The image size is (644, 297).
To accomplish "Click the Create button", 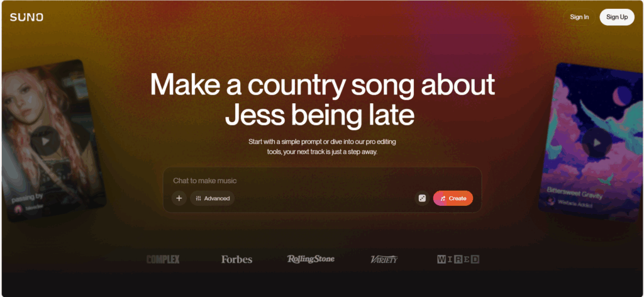I will [453, 198].
